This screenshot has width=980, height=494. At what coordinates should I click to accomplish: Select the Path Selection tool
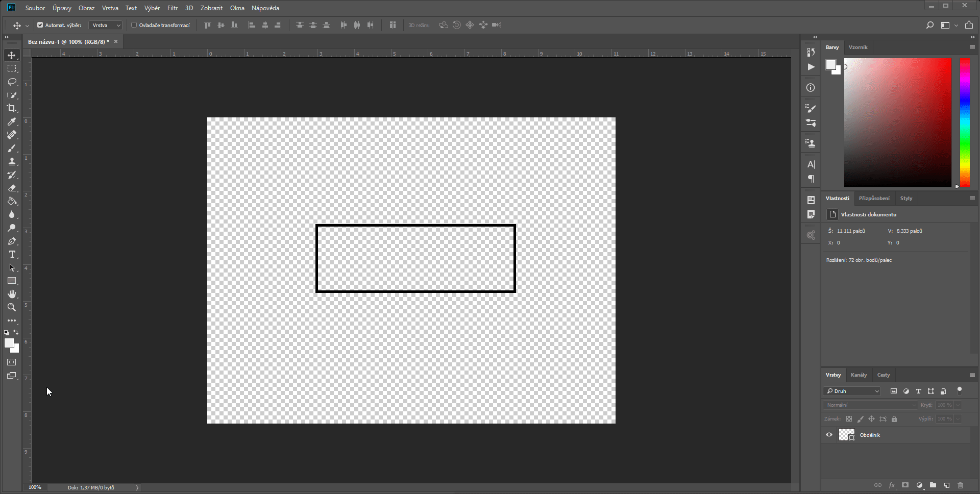pyautogui.click(x=12, y=267)
